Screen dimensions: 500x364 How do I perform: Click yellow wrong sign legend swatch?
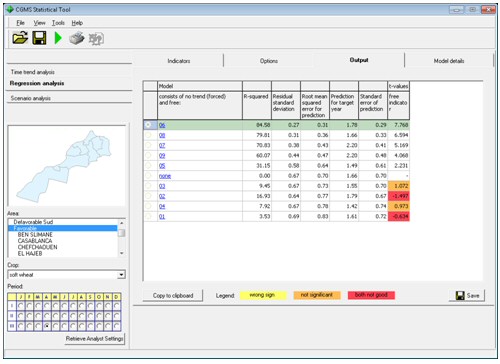[x=263, y=295]
